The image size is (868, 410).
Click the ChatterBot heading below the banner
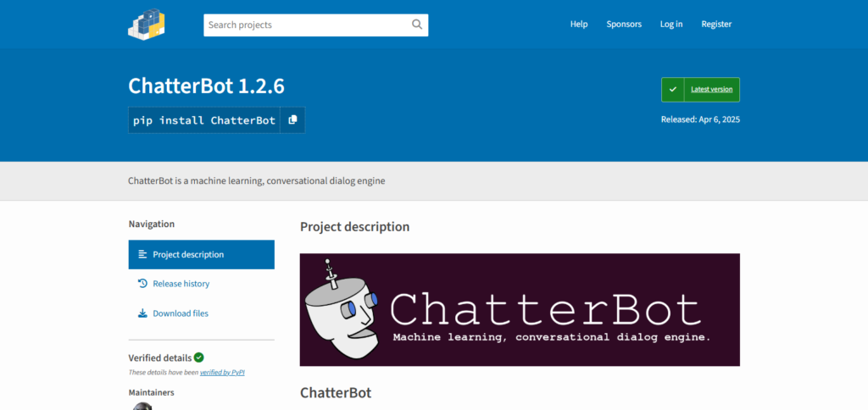[x=336, y=393]
